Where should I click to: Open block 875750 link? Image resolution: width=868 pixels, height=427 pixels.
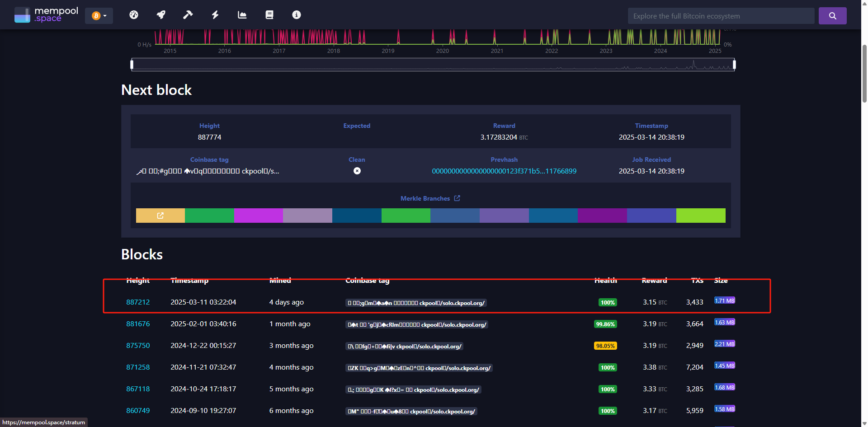(x=138, y=346)
